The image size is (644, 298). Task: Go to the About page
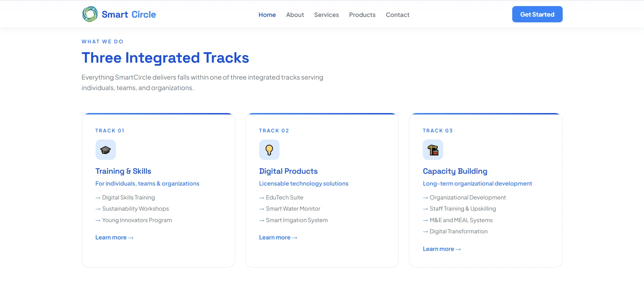pos(295,15)
